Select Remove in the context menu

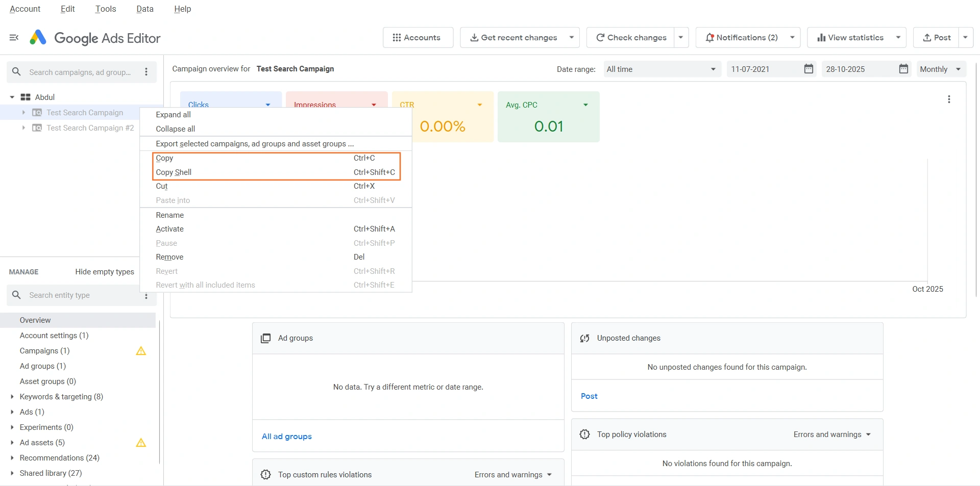coord(276,257)
